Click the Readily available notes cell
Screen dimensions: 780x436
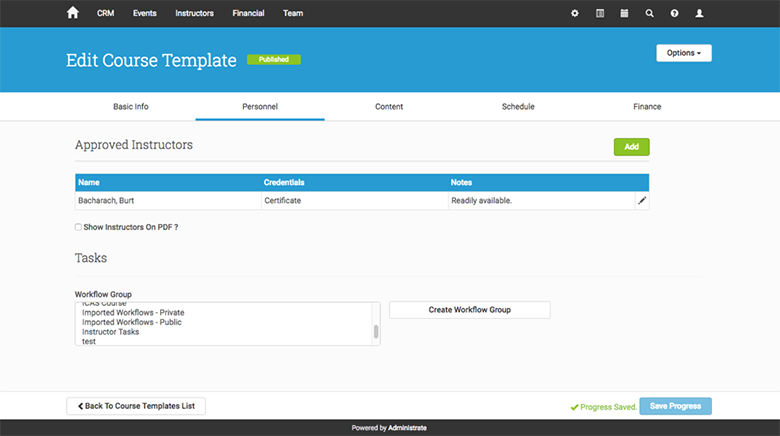click(542, 201)
